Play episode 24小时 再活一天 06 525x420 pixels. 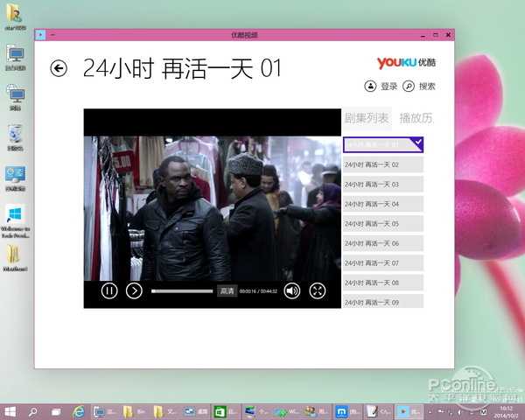click(x=383, y=243)
